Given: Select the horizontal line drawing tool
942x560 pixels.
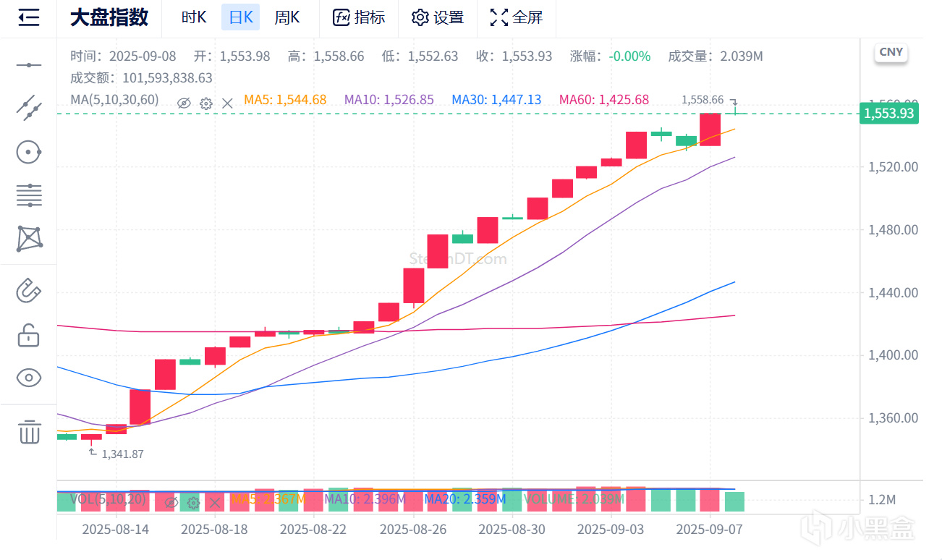Looking at the screenshot, I should (29, 65).
